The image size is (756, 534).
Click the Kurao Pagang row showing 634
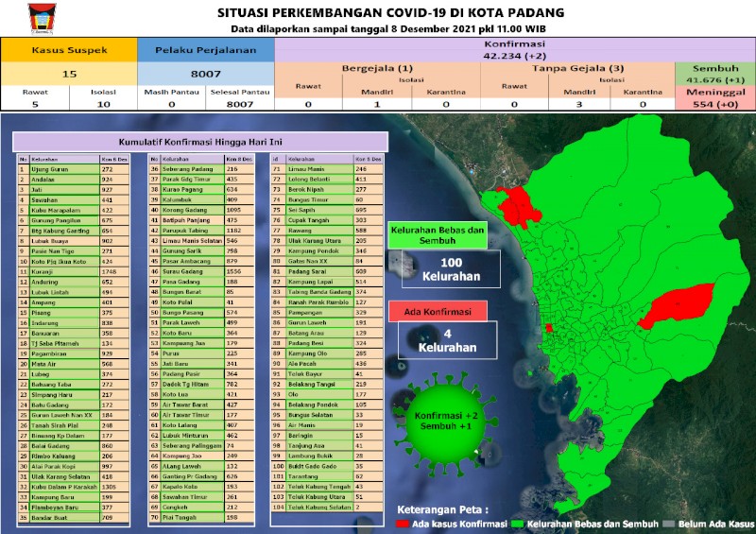click(x=201, y=190)
